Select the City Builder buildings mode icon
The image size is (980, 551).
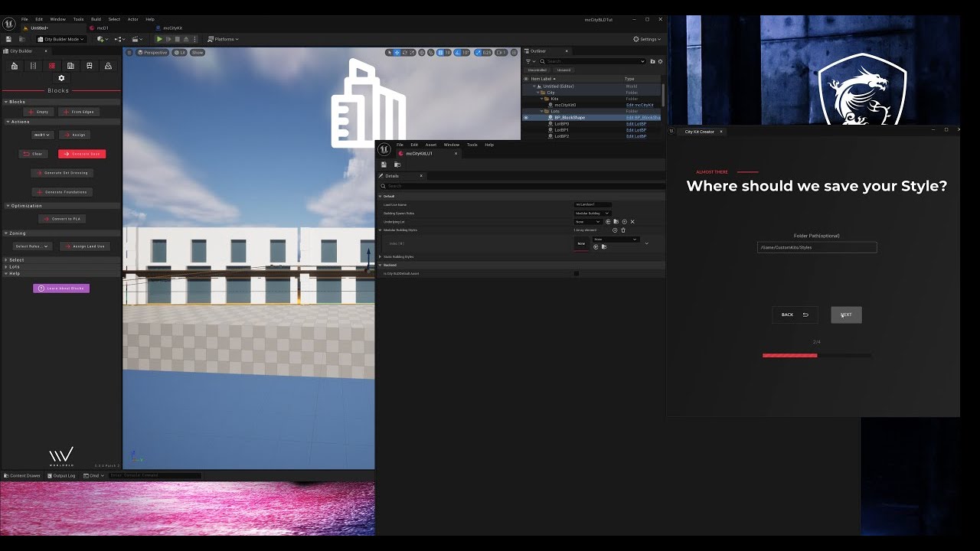point(15,66)
